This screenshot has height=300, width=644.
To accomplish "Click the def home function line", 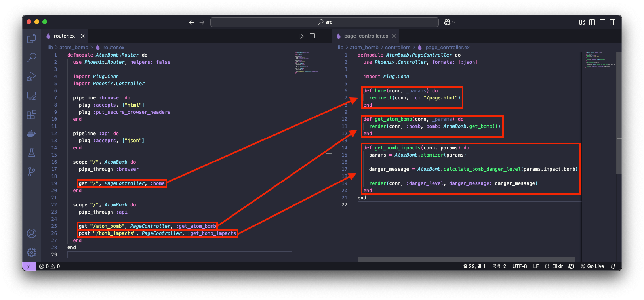I will point(400,91).
